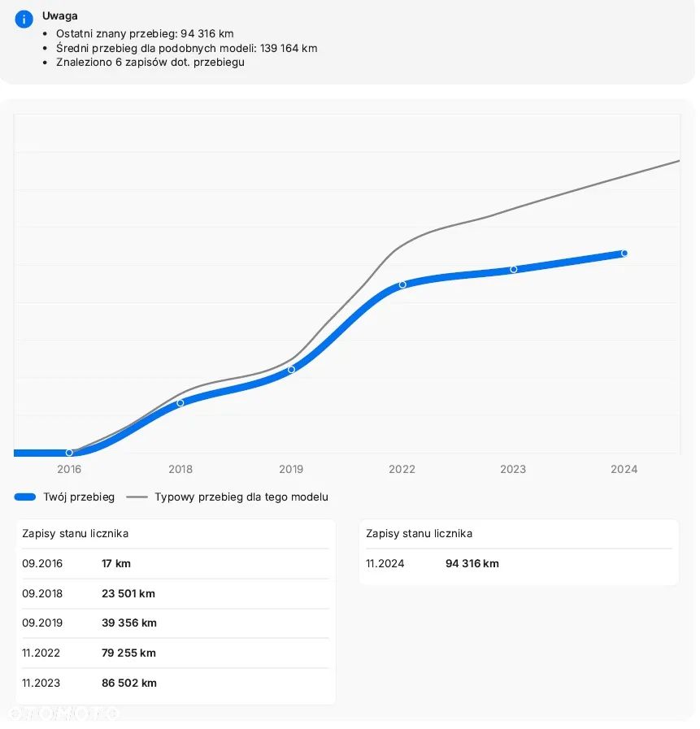
Task: Select the 2019 data point marker
Action: pyautogui.click(x=291, y=370)
